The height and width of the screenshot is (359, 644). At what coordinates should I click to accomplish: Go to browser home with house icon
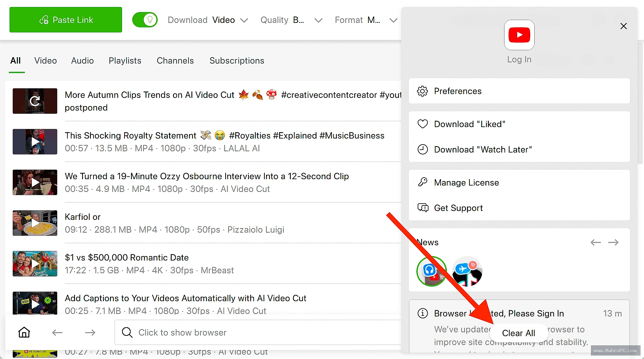coord(24,332)
